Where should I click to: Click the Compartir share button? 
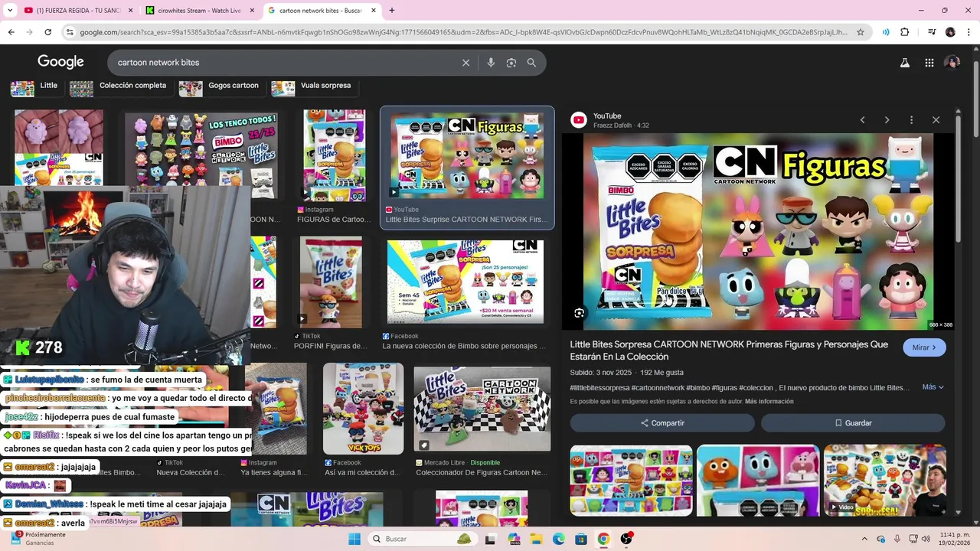(662, 423)
